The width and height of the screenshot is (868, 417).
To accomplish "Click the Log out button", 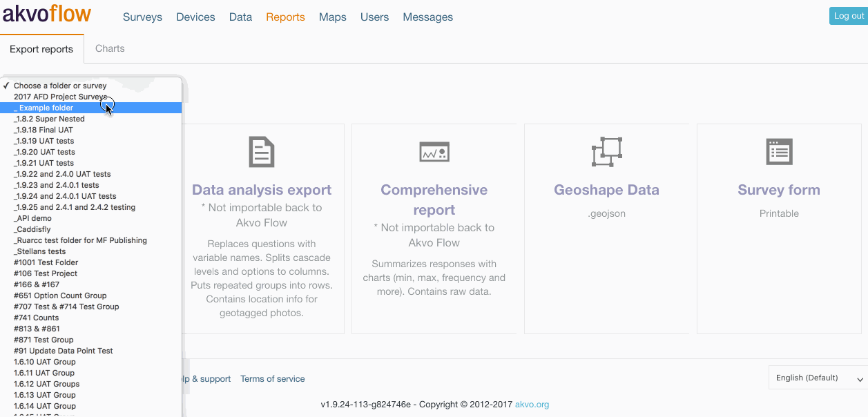I will pyautogui.click(x=849, y=16).
